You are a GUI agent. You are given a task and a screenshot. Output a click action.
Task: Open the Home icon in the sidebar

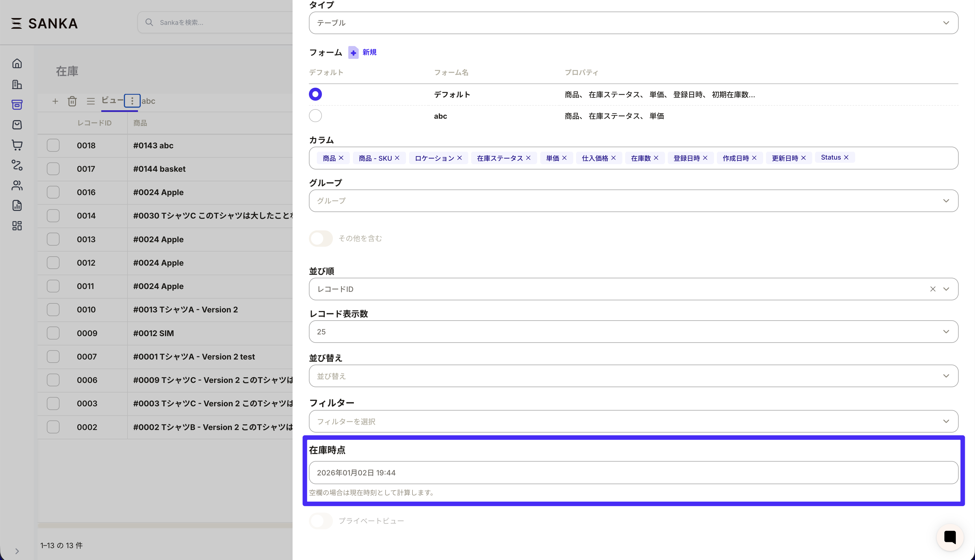[17, 63]
